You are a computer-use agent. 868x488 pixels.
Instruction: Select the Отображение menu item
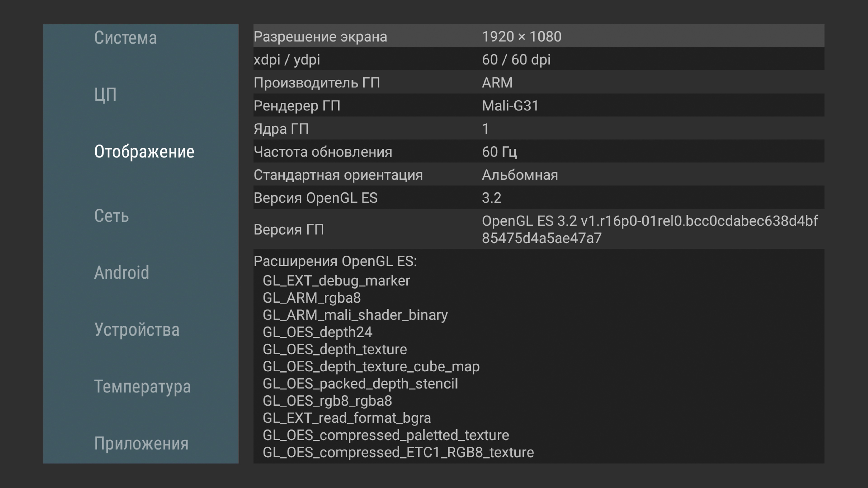(x=144, y=152)
